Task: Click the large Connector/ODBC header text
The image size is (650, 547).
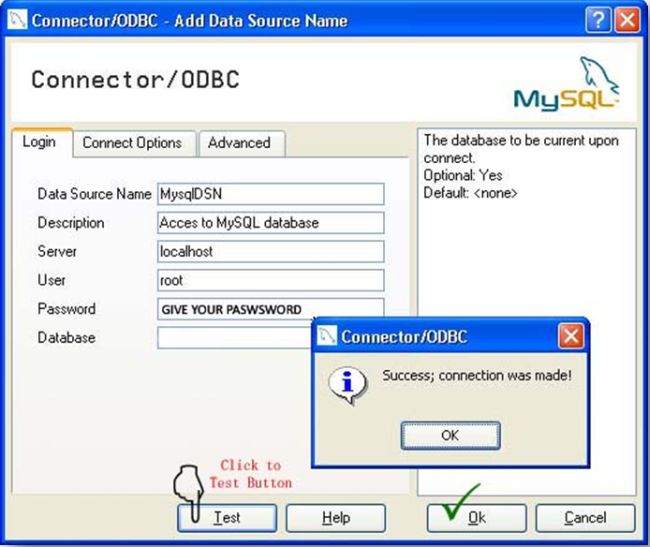Action: click(136, 79)
